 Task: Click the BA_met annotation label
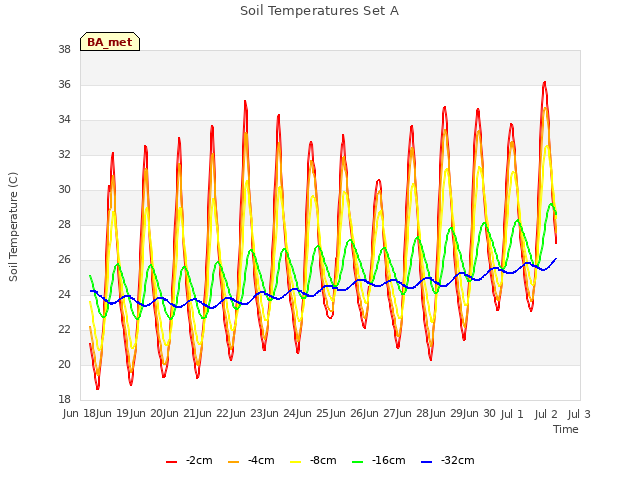[110, 42]
